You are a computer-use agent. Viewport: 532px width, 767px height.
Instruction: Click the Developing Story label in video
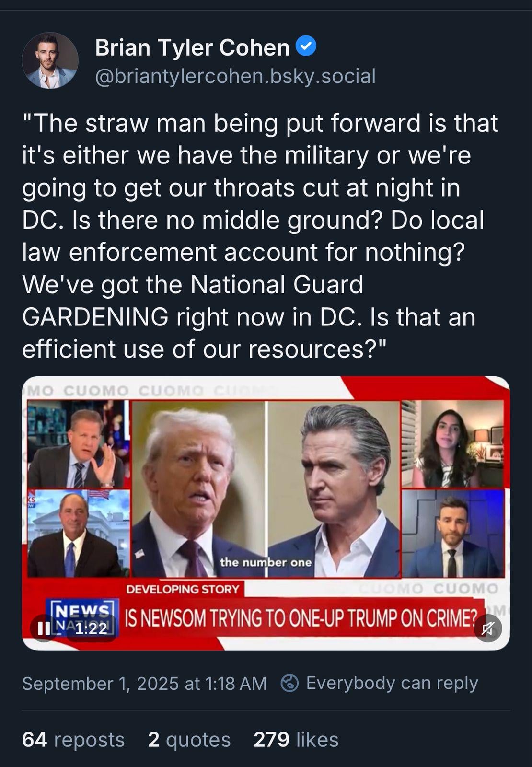[183, 589]
